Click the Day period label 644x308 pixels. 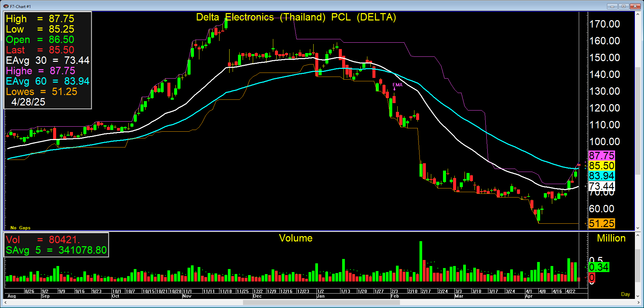(626, 294)
